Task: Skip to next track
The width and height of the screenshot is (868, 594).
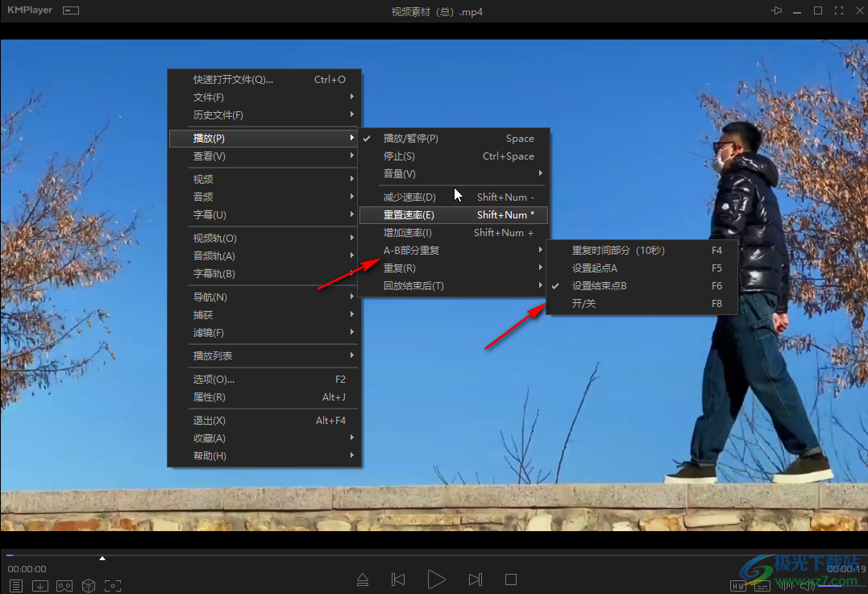Action: 475,579
